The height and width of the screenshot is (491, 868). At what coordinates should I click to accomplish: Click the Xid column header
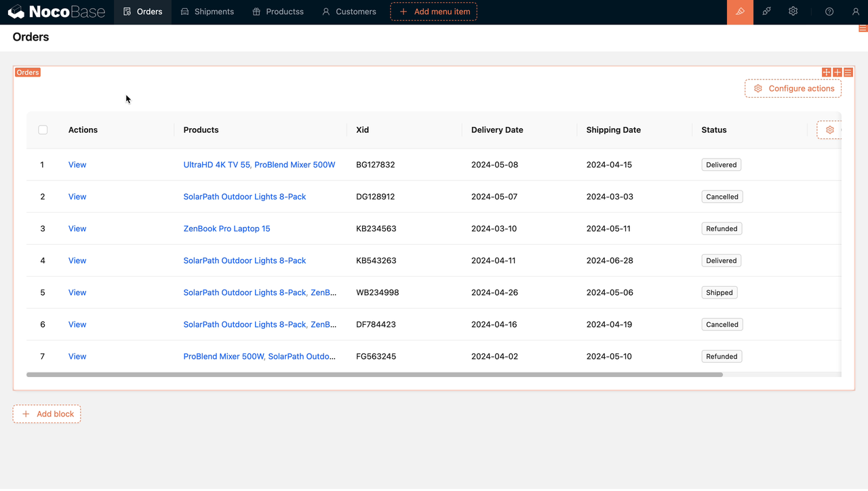click(363, 130)
